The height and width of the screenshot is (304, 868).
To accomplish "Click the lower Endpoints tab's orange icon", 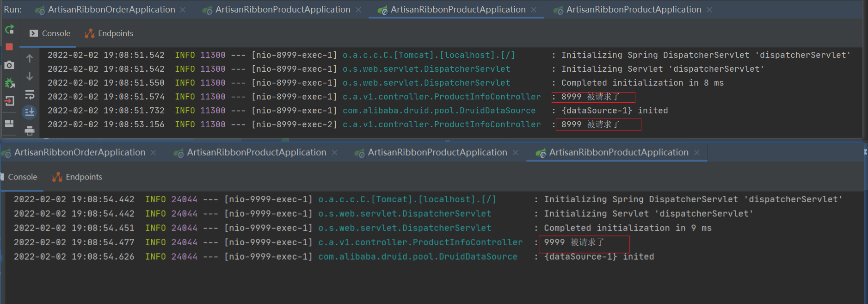I will pos(57,177).
